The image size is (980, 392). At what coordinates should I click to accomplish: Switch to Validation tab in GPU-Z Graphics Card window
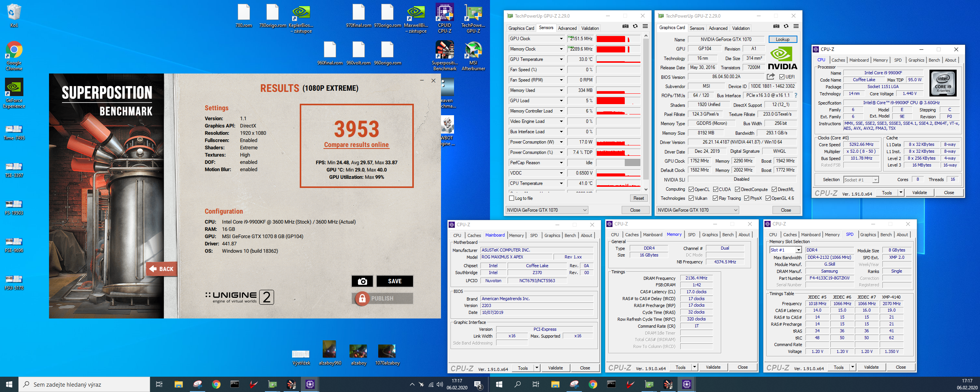(x=741, y=28)
